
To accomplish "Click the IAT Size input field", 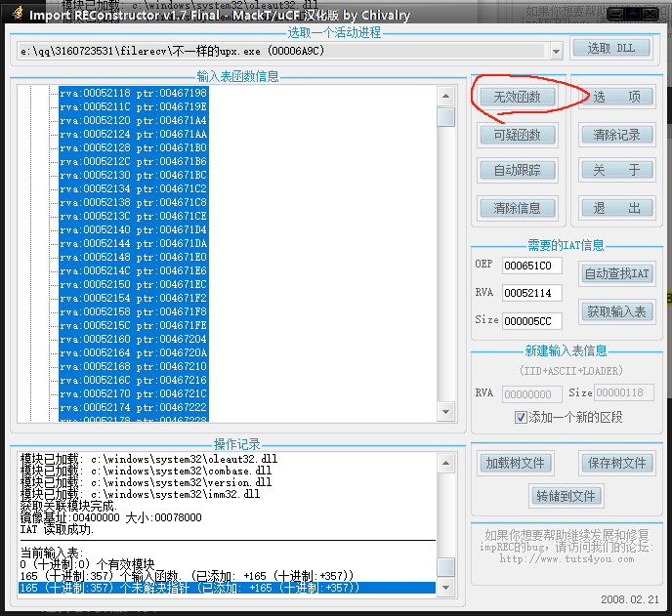I will coord(526,320).
